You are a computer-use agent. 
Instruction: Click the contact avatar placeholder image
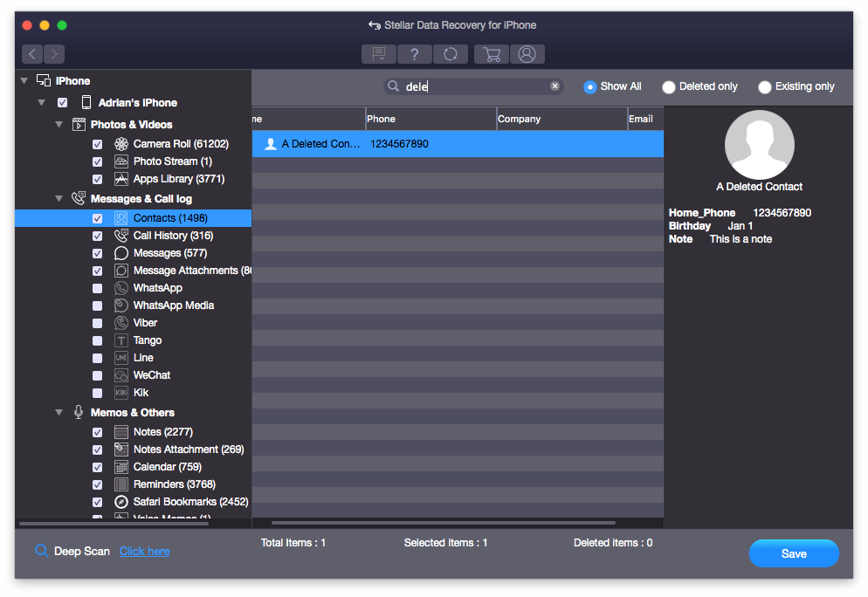pyautogui.click(x=759, y=144)
